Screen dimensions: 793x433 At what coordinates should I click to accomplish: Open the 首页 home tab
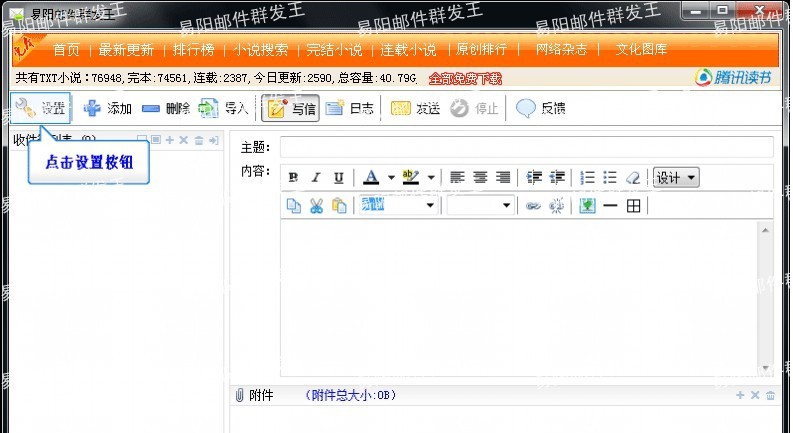pos(67,50)
